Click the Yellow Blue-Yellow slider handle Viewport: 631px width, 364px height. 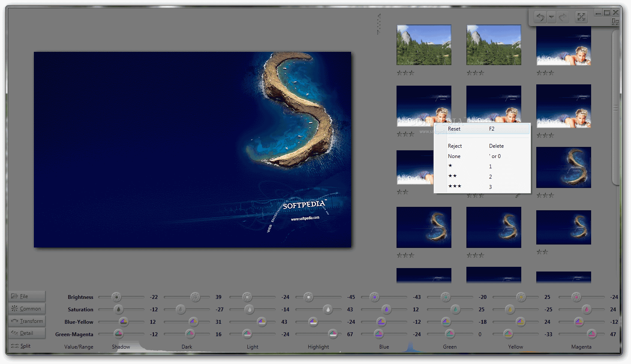coord(520,322)
